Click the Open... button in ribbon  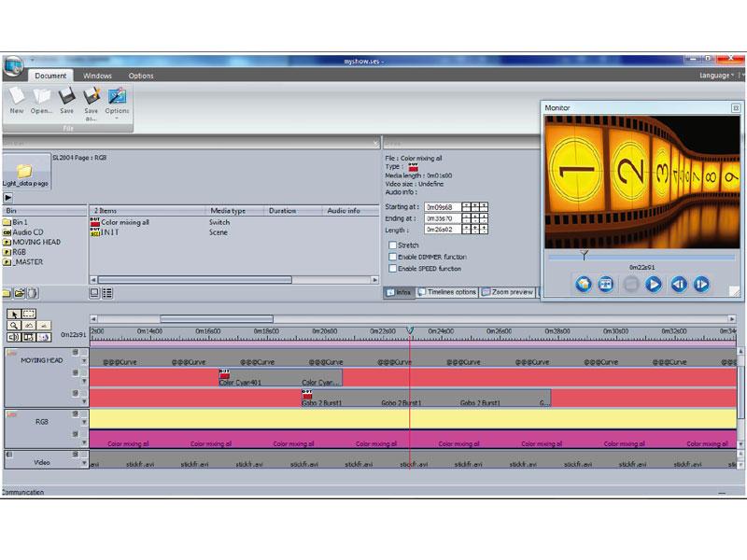(x=41, y=98)
